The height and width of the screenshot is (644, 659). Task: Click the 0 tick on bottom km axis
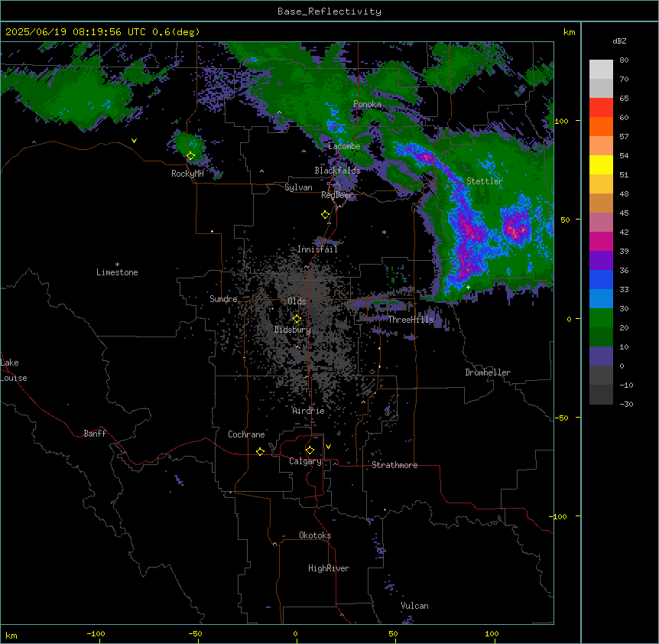click(295, 633)
